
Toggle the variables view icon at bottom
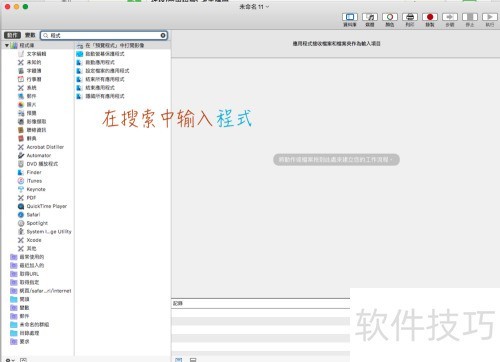tap(193, 360)
